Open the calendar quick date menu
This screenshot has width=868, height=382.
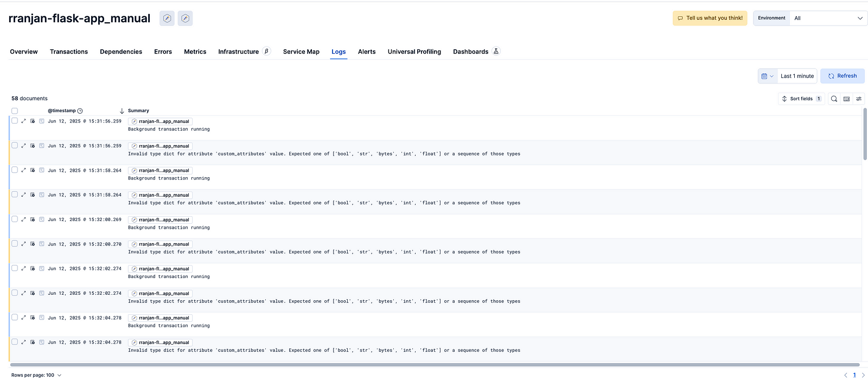[767, 76]
